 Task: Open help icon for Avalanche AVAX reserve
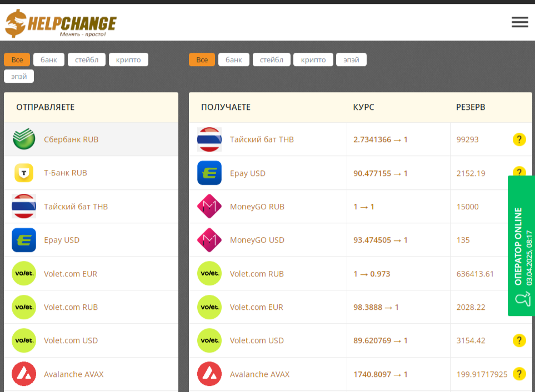(519, 374)
